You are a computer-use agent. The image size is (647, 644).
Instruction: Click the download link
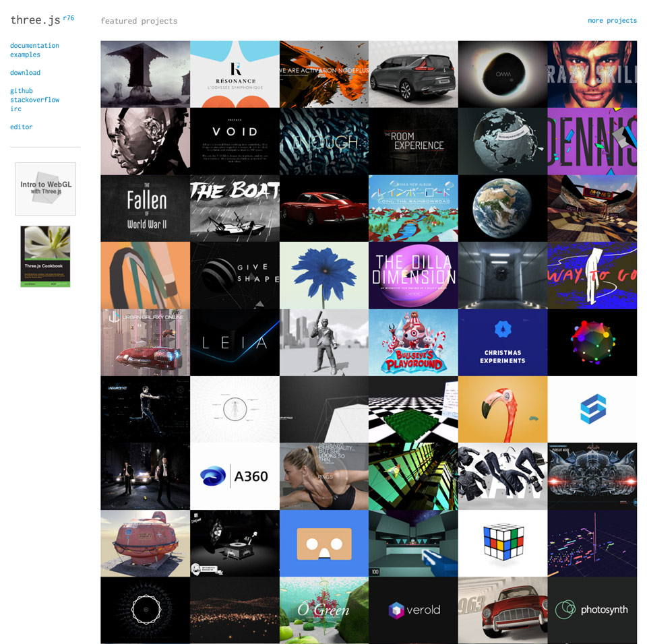tap(25, 73)
